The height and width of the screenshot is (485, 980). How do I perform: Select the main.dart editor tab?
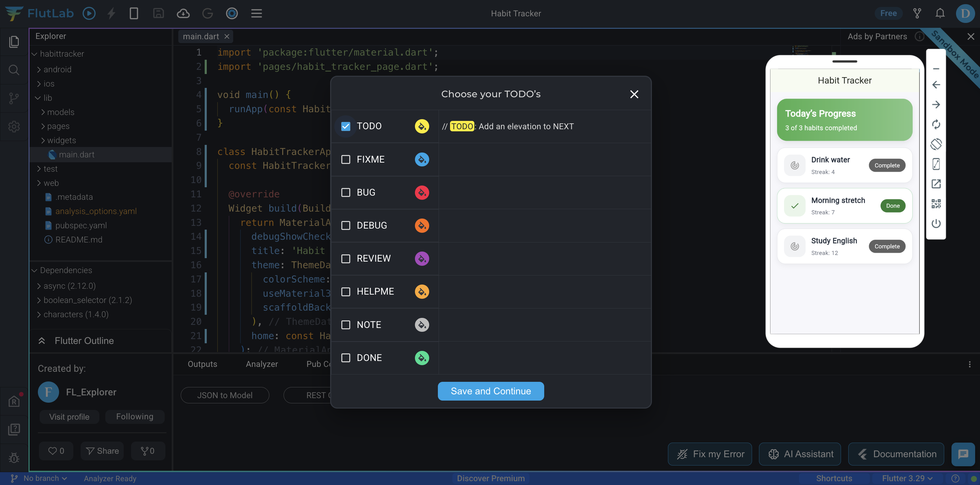tap(201, 36)
